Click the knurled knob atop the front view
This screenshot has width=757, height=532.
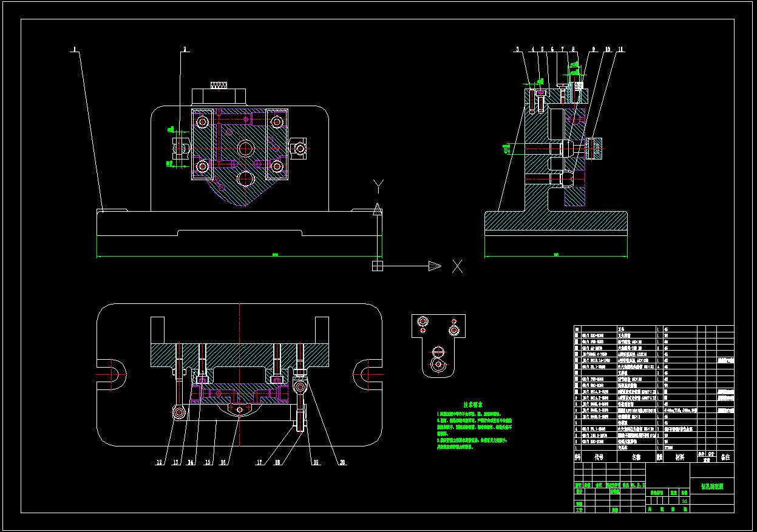tap(219, 85)
